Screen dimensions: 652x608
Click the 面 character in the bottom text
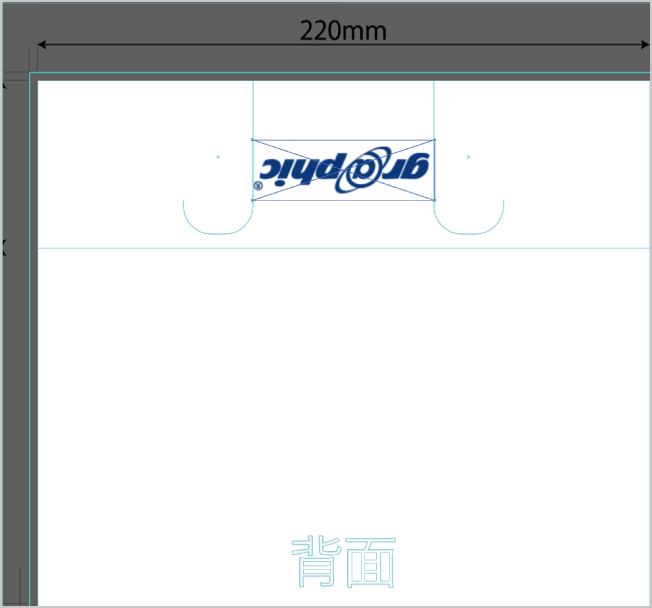[370, 562]
